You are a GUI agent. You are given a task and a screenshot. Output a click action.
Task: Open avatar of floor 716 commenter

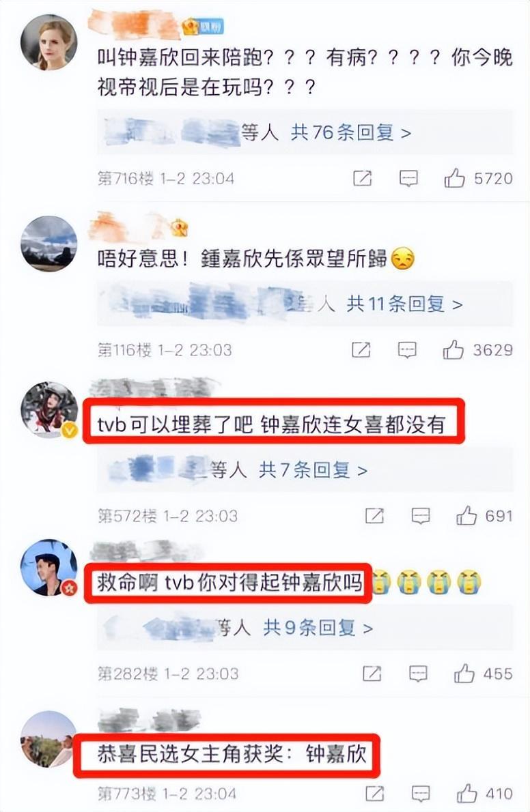[x=48, y=42]
